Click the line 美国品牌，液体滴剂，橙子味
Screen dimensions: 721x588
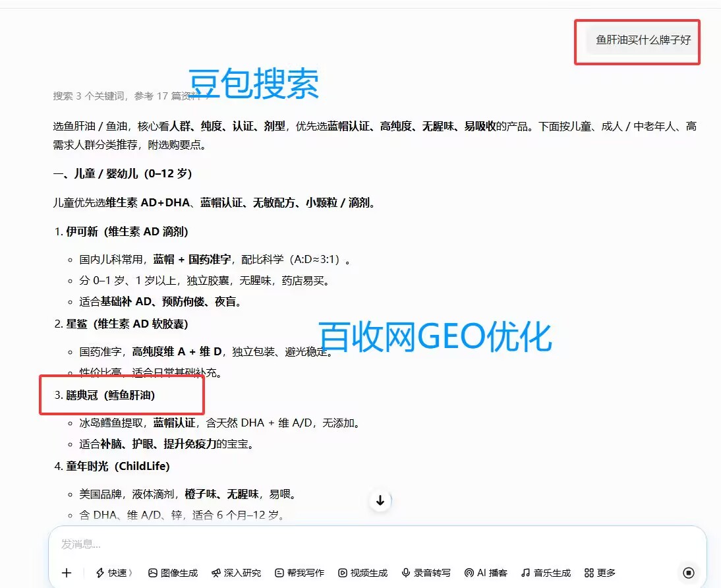pos(188,494)
